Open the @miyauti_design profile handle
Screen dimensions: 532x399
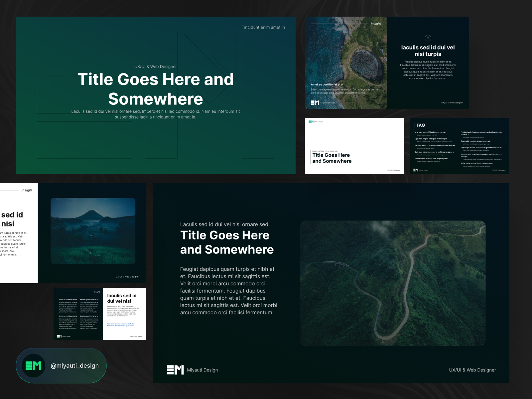click(x=74, y=365)
